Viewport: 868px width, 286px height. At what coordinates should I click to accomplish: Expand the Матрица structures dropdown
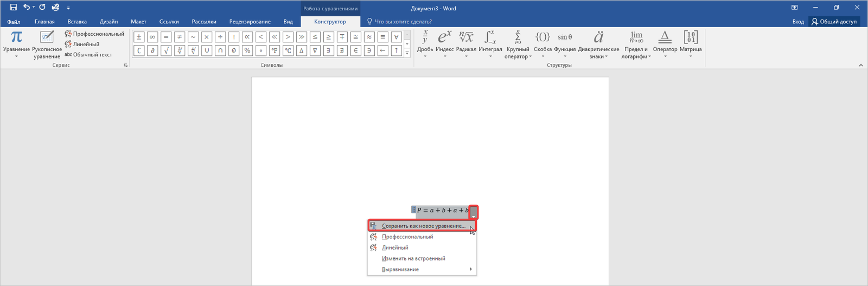tap(690, 44)
